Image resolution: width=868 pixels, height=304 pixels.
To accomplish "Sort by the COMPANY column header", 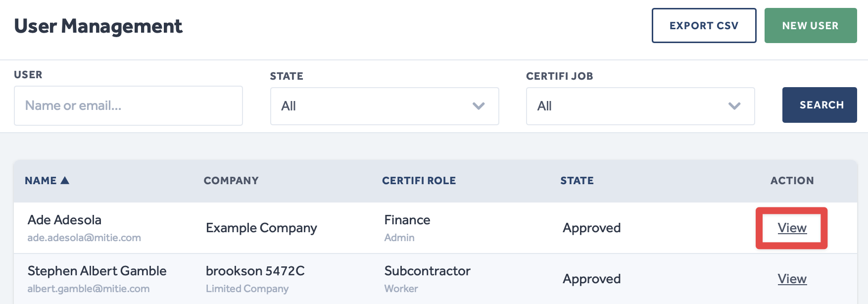I will [231, 181].
